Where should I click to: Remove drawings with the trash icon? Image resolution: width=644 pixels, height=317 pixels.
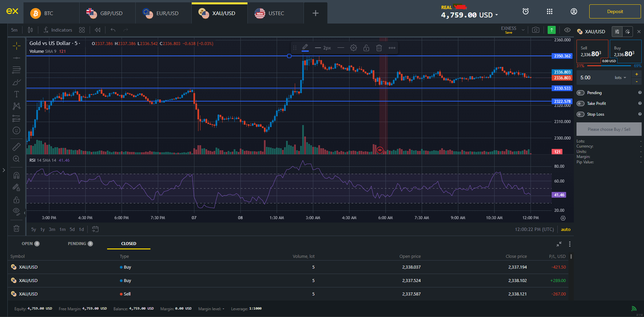17,228
